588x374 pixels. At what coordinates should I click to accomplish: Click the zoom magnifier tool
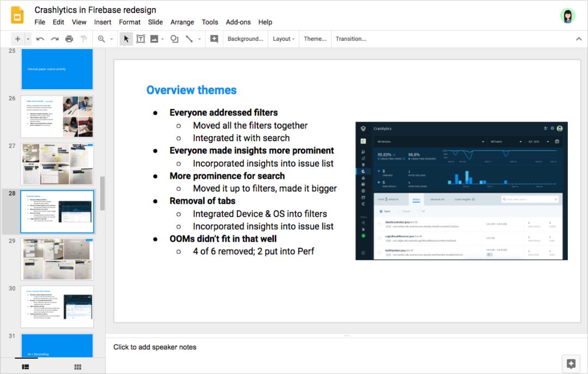[x=101, y=39]
